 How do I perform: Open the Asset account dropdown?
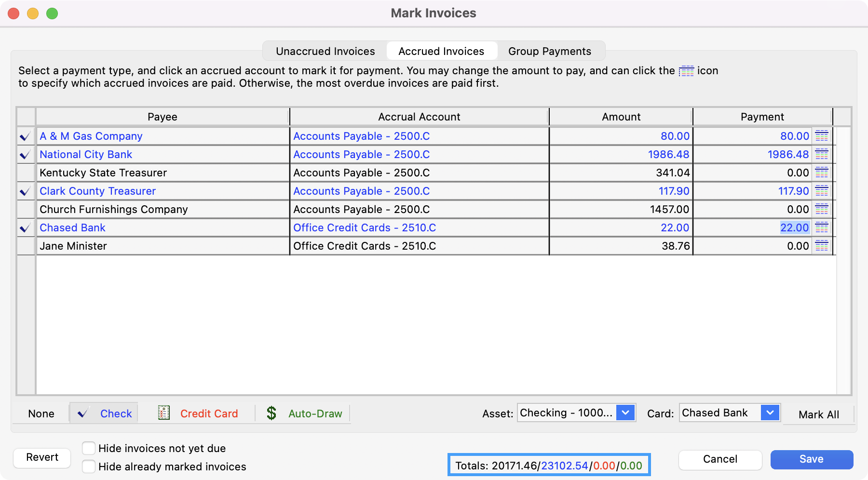(x=625, y=413)
